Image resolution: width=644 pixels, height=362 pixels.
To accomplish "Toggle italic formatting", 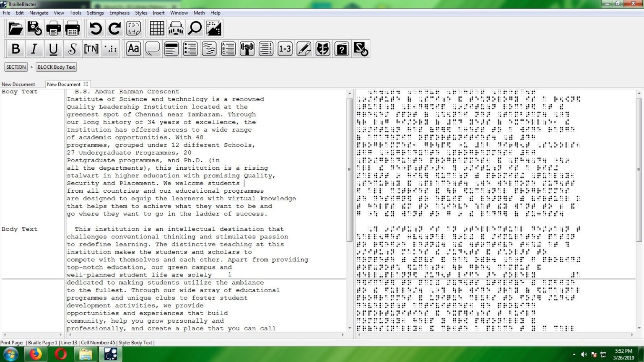I will tap(34, 49).
